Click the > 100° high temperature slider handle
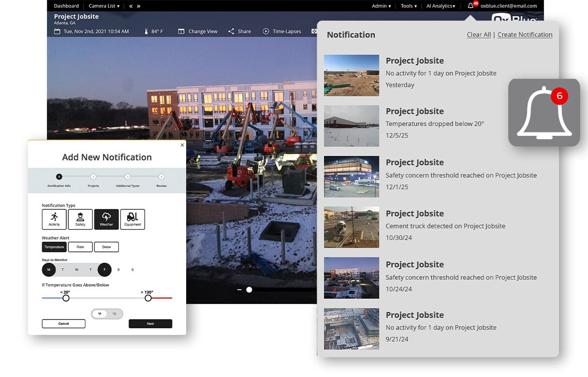Image resolution: width=588 pixels, height=377 pixels. click(x=148, y=298)
